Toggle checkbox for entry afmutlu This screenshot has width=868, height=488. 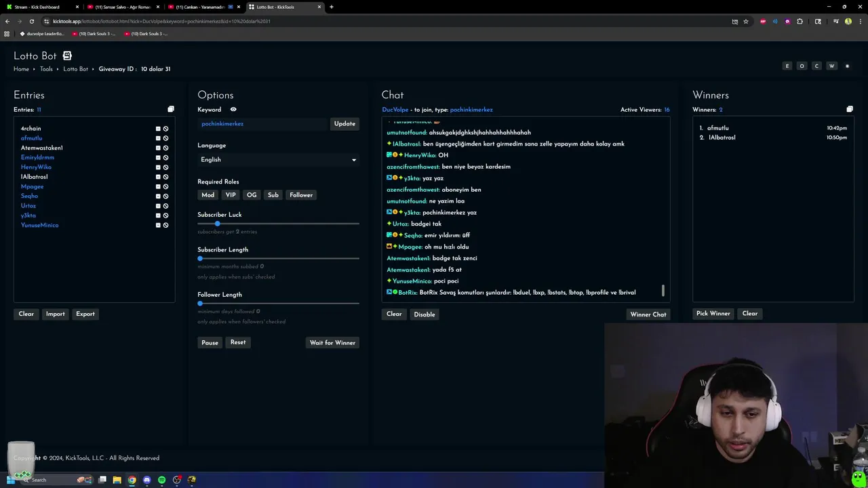point(158,138)
